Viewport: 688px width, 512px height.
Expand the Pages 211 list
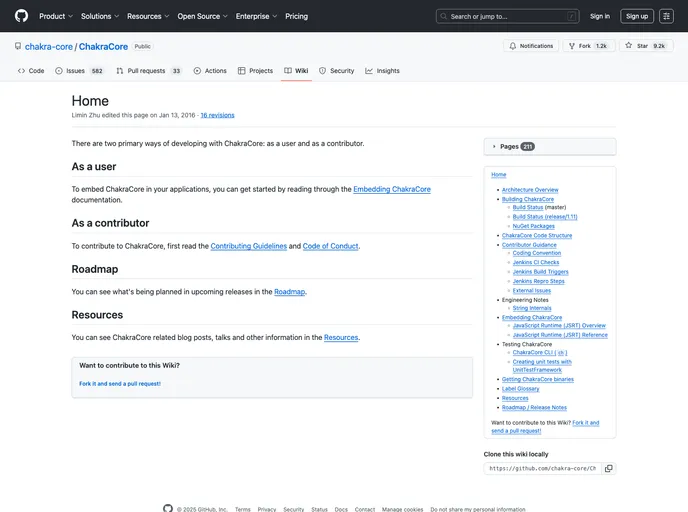(550, 147)
